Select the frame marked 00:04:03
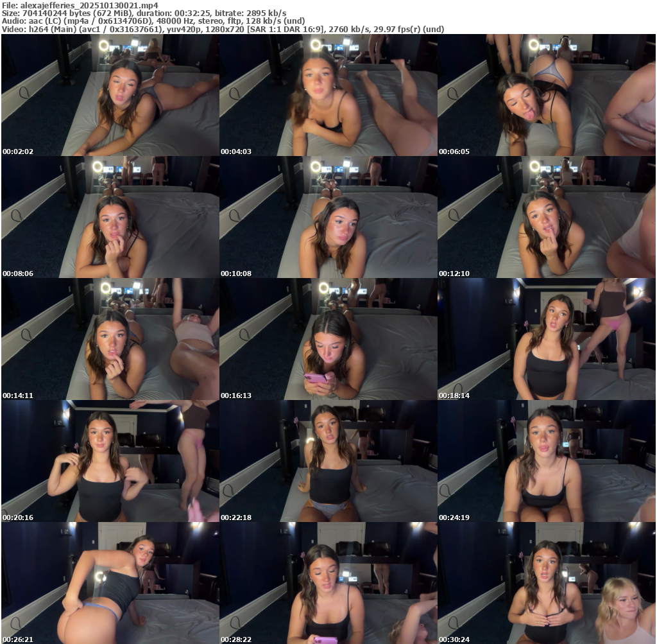 click(328, 95)
